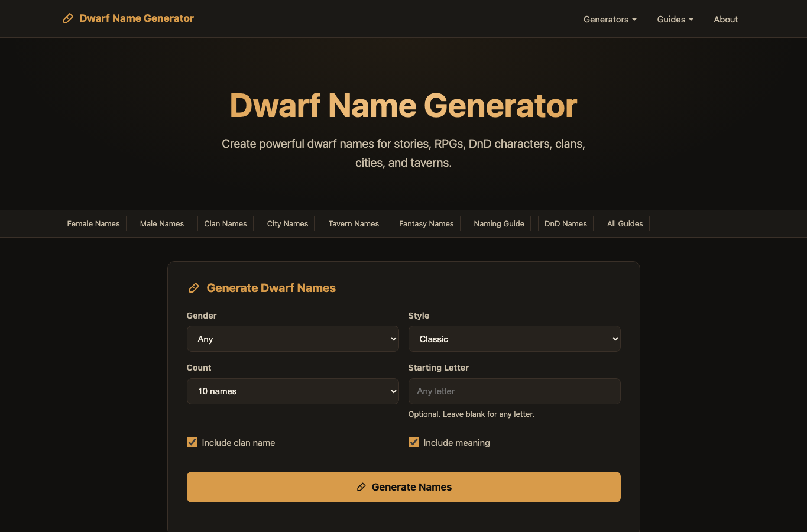Uncheck Include clan name

192,442
